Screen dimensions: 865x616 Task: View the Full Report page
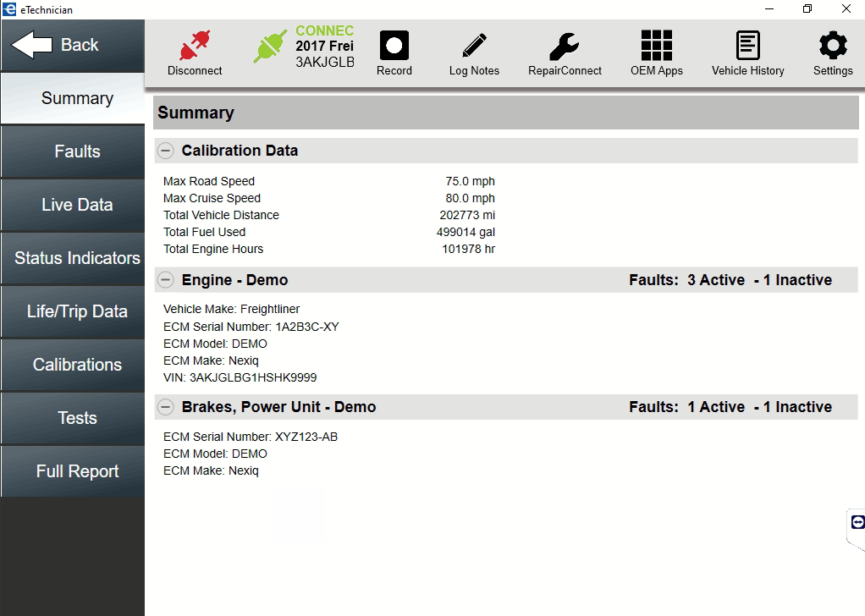coord(72,471)
